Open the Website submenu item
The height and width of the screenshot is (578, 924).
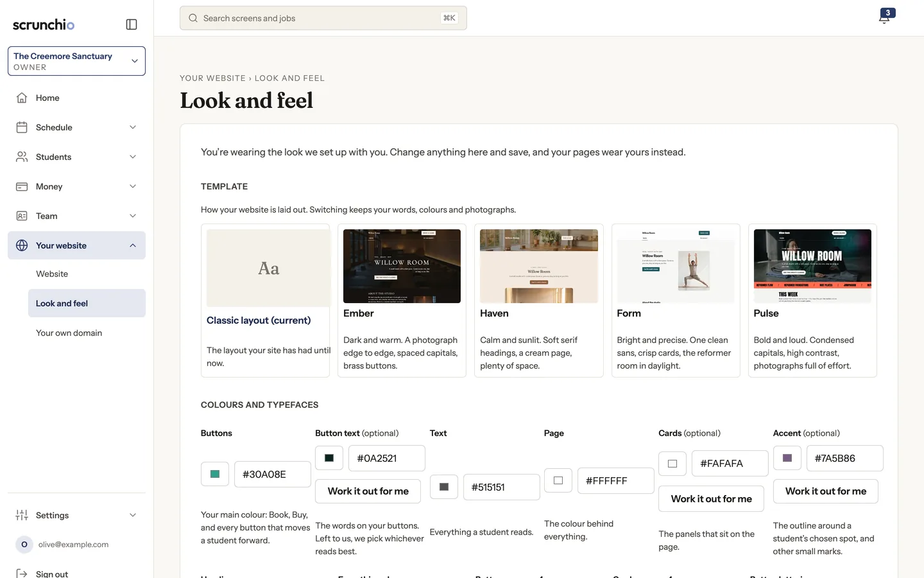[x=87, y=274]
